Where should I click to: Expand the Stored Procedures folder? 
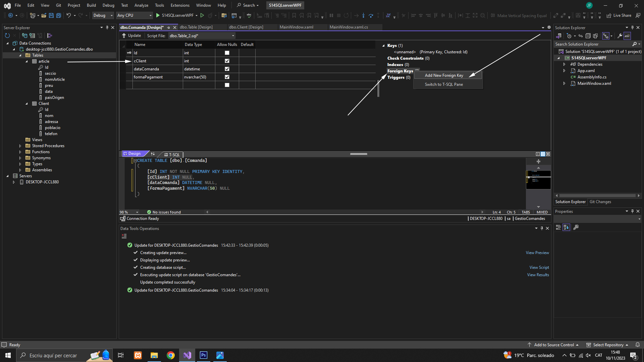coord(20,146)
